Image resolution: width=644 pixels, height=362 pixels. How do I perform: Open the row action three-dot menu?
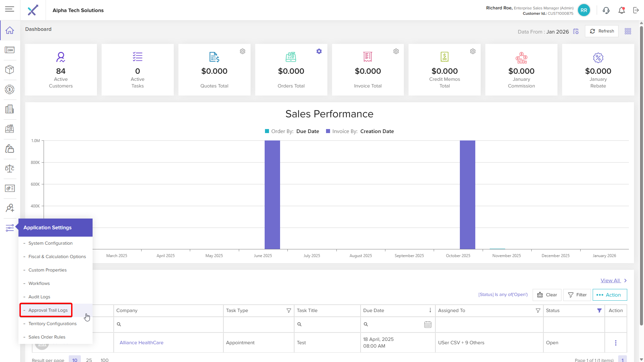click(615, 343)
